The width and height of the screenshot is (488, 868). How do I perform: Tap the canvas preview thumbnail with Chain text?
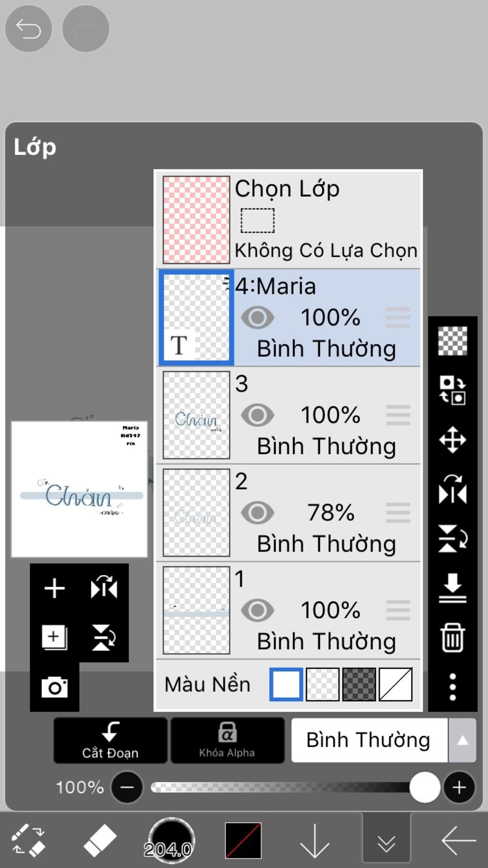(x=79, y=489)
